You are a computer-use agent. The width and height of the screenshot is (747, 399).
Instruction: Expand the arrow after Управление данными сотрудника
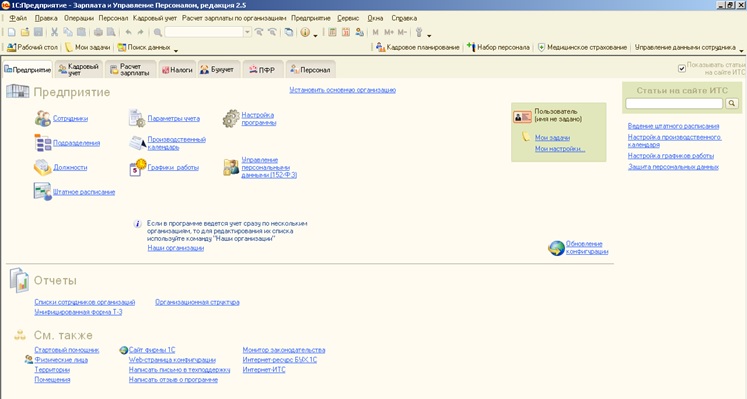coord(741,50)
